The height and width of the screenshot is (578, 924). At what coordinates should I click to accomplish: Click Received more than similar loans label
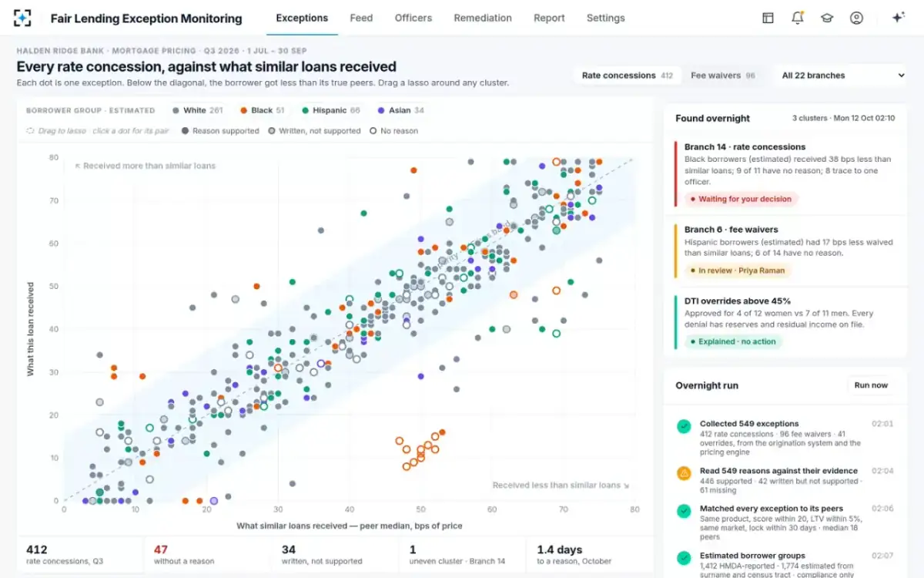click(145, 166)
